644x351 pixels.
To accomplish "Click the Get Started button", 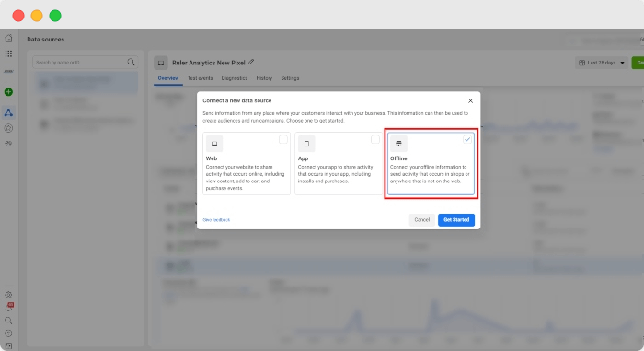I will click(456, 220).
